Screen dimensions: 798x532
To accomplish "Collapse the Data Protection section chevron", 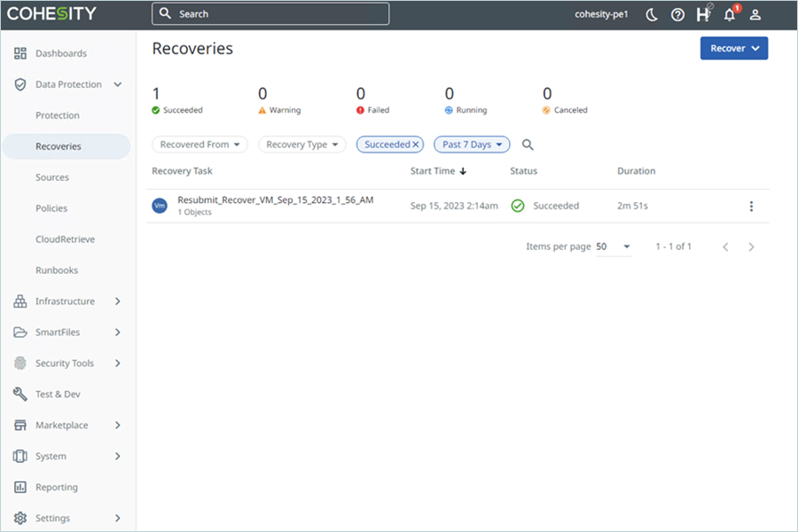I will coord(118,84).
